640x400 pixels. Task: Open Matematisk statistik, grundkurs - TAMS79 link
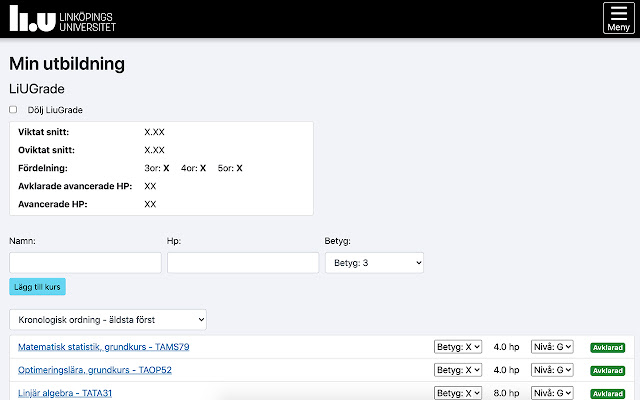click(x=104, y=347)
